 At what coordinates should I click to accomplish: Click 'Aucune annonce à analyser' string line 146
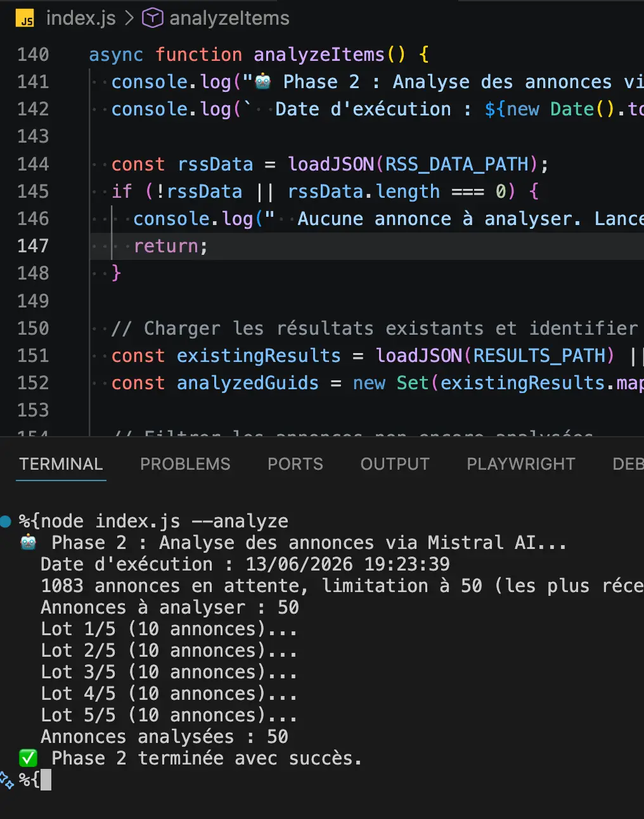(439, 219)
